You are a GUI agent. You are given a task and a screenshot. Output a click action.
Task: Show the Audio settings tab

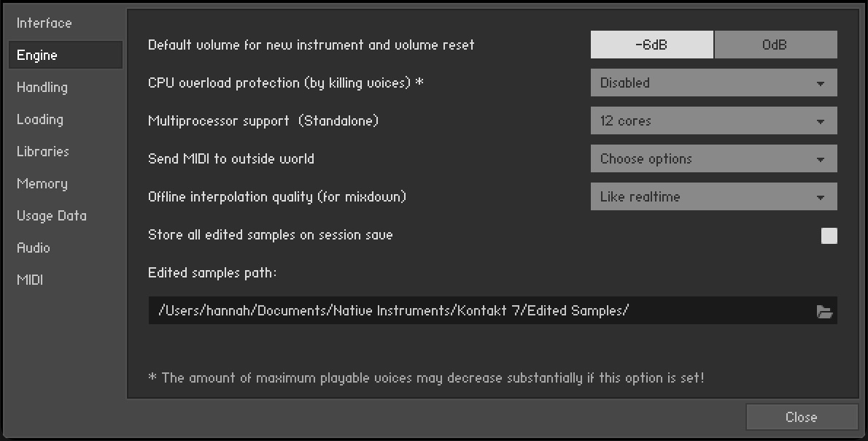[34, 248]
